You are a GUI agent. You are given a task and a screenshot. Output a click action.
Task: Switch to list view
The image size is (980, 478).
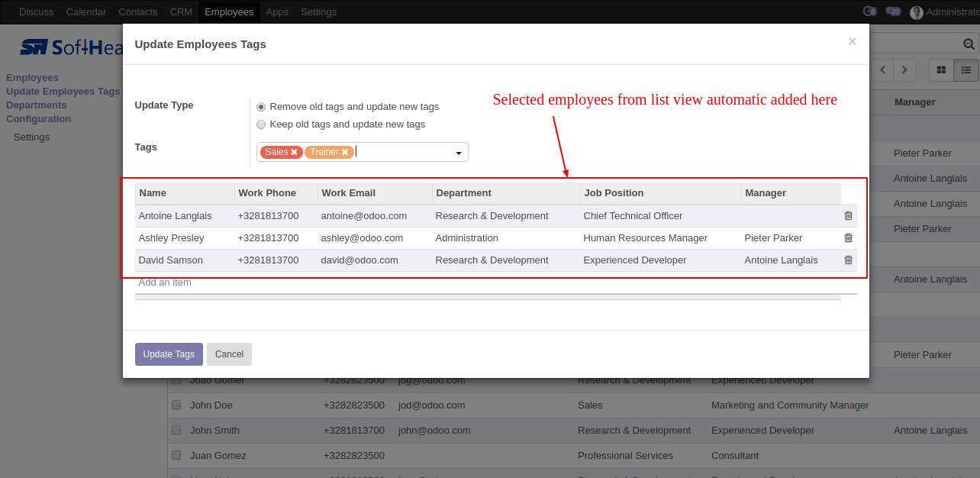(x=966, y=69)
